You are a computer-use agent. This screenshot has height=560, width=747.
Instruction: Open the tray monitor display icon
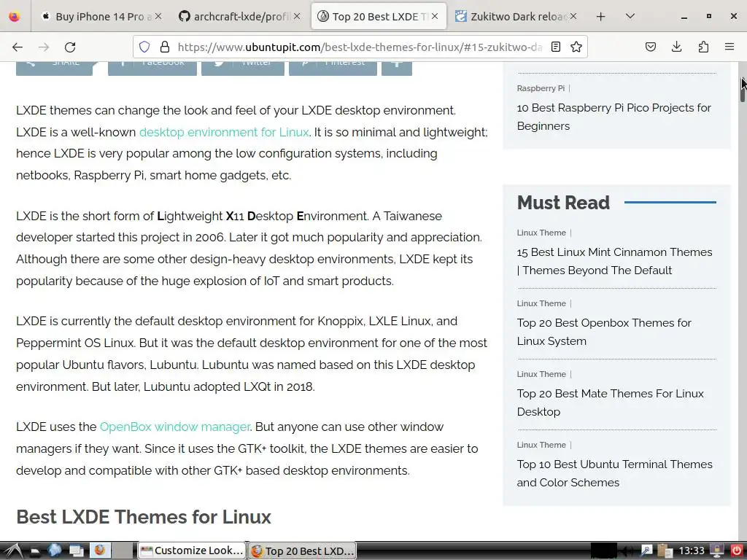tap(717, 551)
